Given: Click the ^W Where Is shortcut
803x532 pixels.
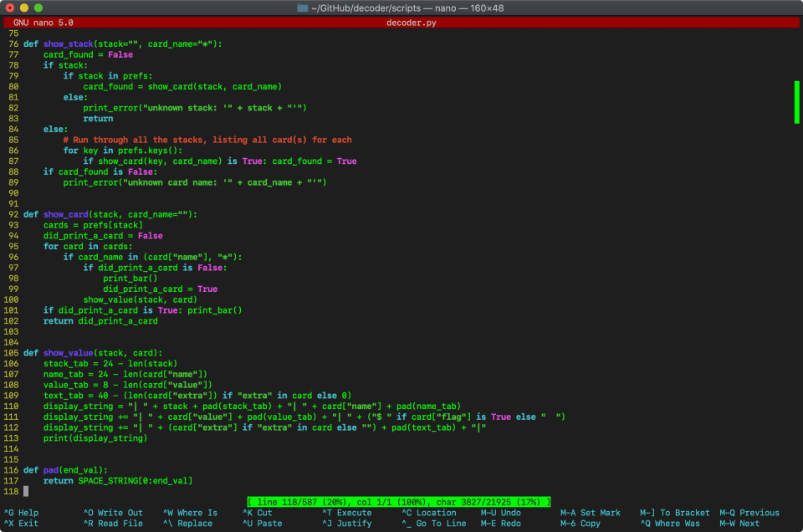Looking at the screenshot, I should (x=190, y=513).
